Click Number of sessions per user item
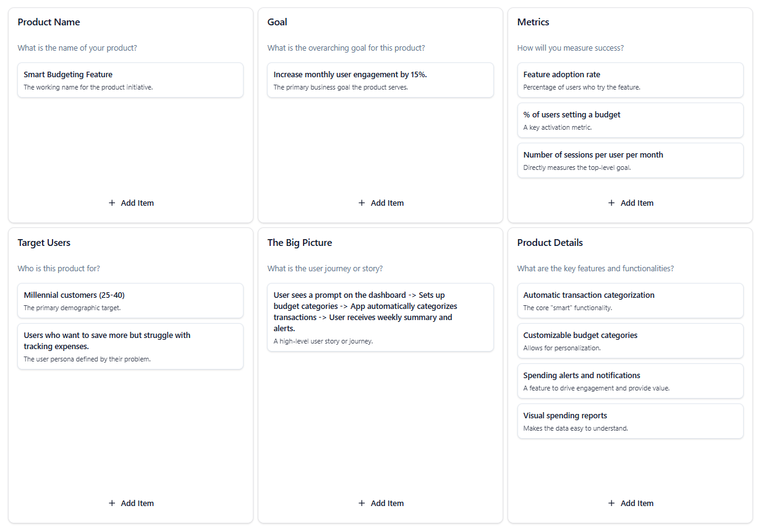Image resolution: width=761 pixels, height=532 pixels. point(630,160)
